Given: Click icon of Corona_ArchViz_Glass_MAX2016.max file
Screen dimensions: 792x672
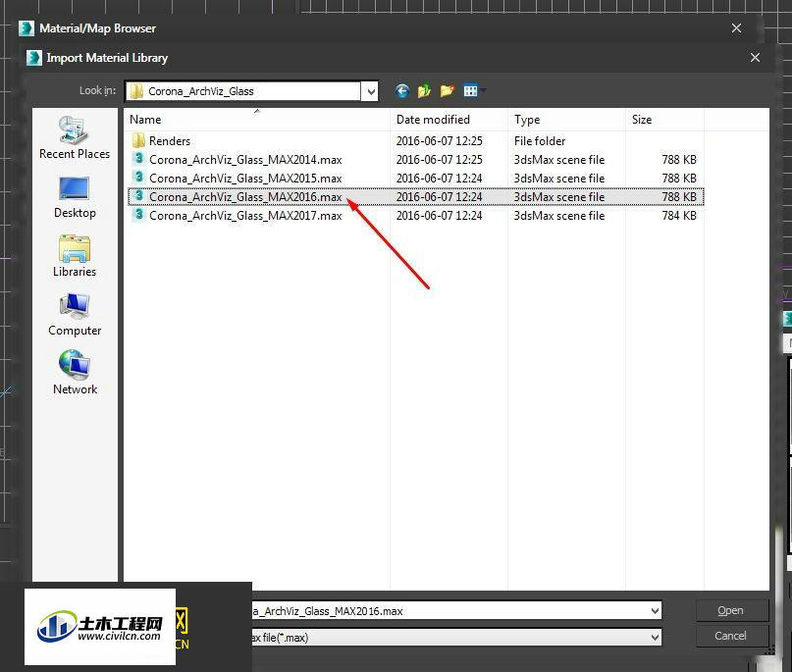Looking at the screenshot, I should (138, 196).
